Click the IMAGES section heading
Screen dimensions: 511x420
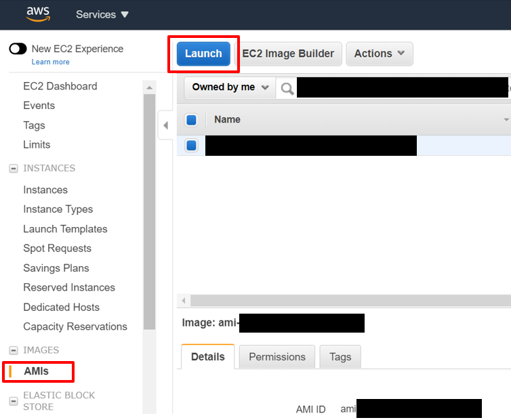(41, 350)
